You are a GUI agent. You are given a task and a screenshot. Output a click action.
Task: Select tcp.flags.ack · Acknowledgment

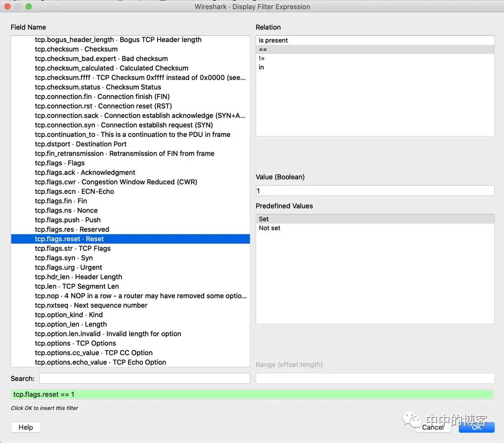131,172
